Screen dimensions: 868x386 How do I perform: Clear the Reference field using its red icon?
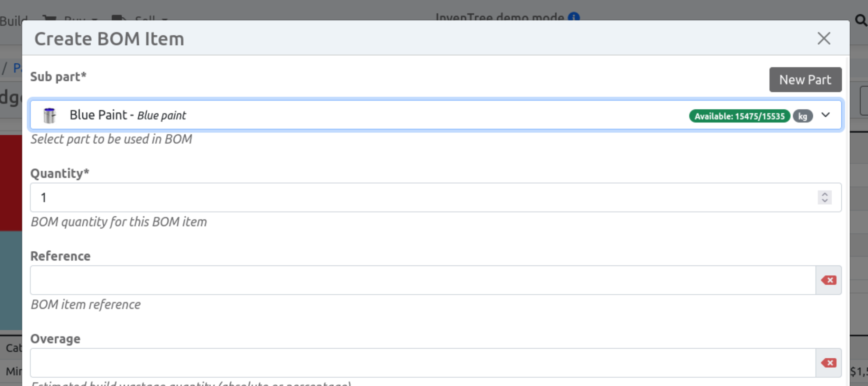[x=829, y=280]
